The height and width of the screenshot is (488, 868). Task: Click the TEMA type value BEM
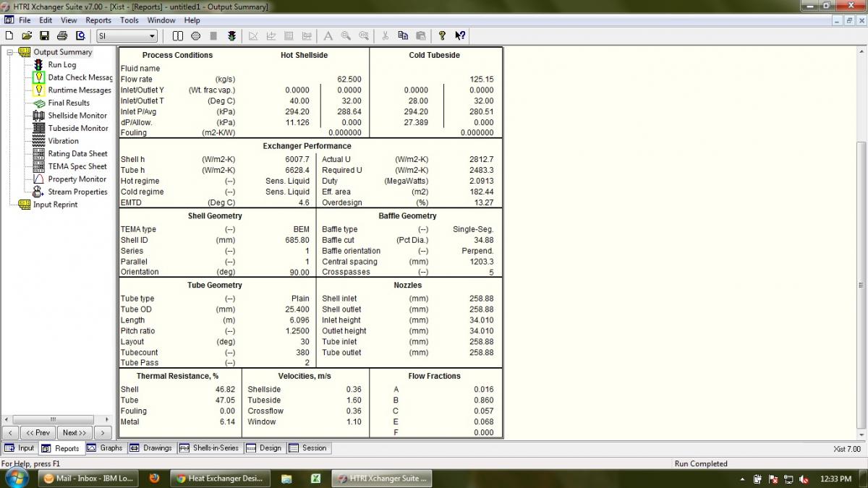pyautogui.click(x=301, y=229)
